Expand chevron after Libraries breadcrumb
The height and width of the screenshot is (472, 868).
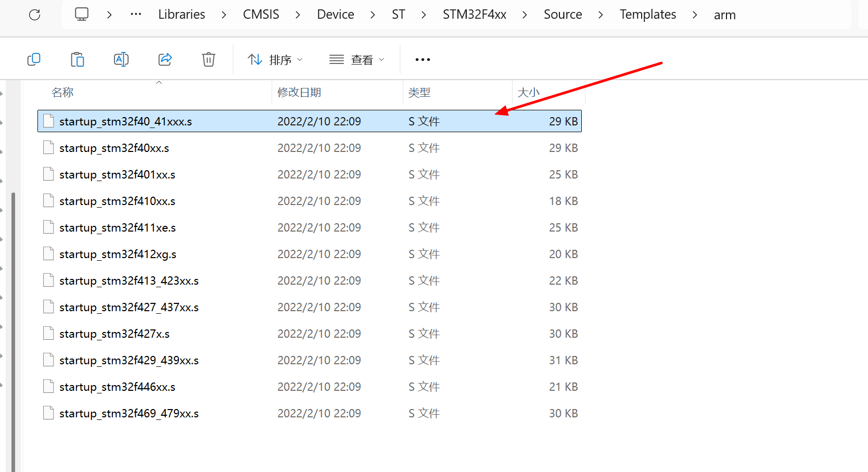point(224,15)
